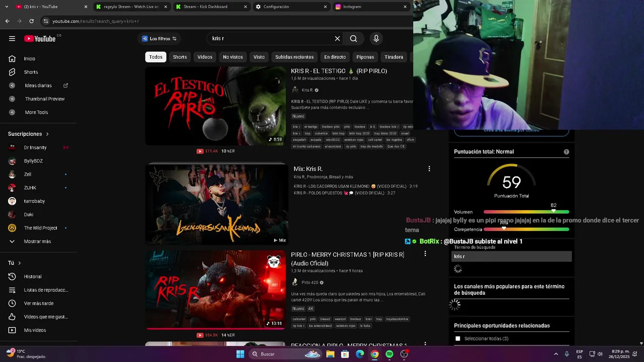Viewport: 644px width, 362px height.
Task: Click the Volumen score slider bar
Action: tap(526, 212)
